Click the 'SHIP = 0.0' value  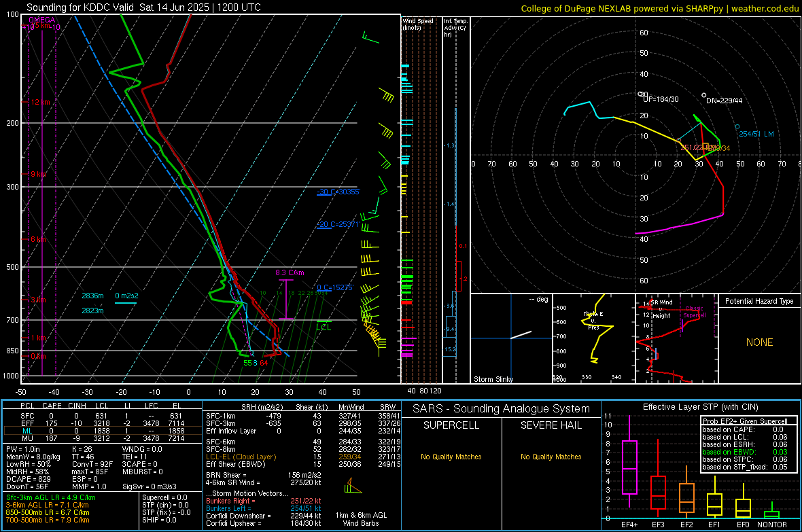tap(159, 520)
